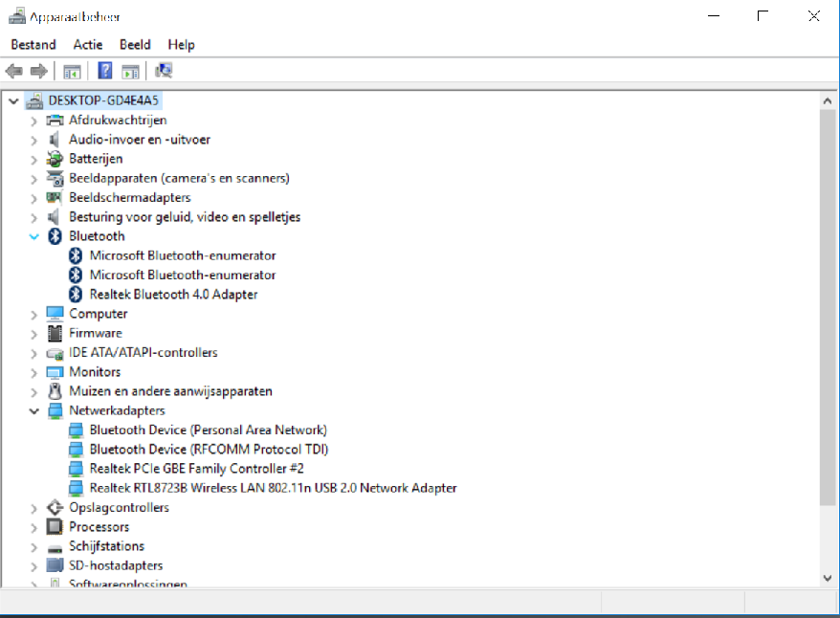Click the show/hide console tree icon
The width and height of the screenshot is (840, 618).
72,71
